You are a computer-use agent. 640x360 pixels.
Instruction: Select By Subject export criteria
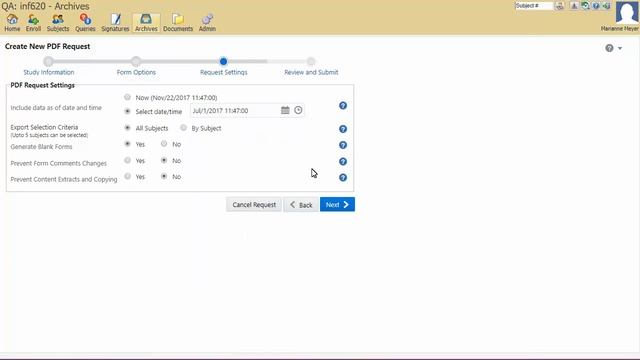click(x=183, y=128)
